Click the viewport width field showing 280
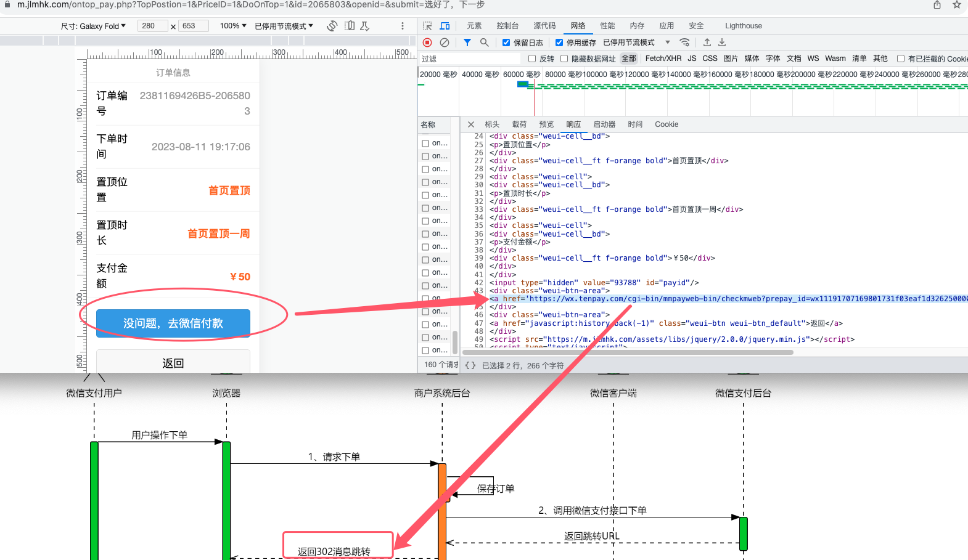Viewport: 968px width, 560px height. coord(152,26)
